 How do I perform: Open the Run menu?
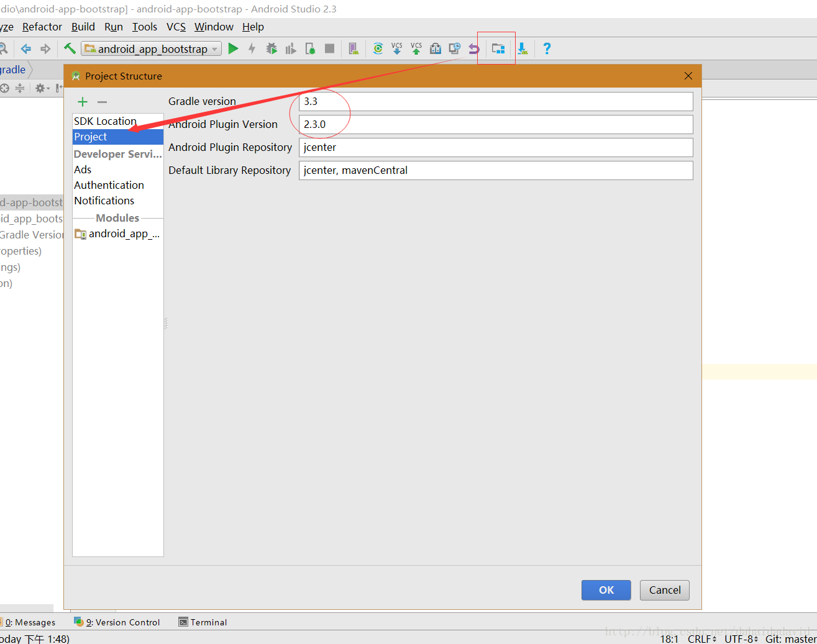click(114, 27)
